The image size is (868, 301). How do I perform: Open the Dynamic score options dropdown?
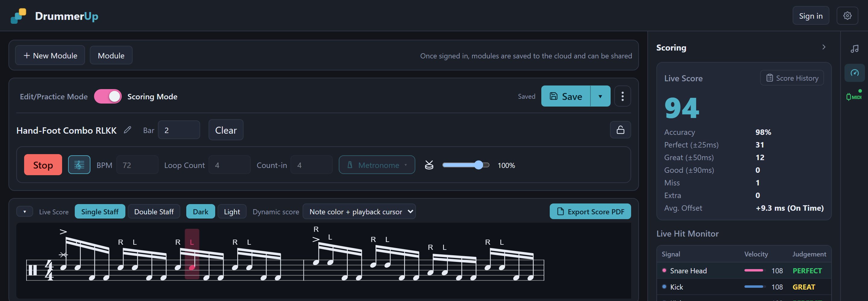[359, 211]
